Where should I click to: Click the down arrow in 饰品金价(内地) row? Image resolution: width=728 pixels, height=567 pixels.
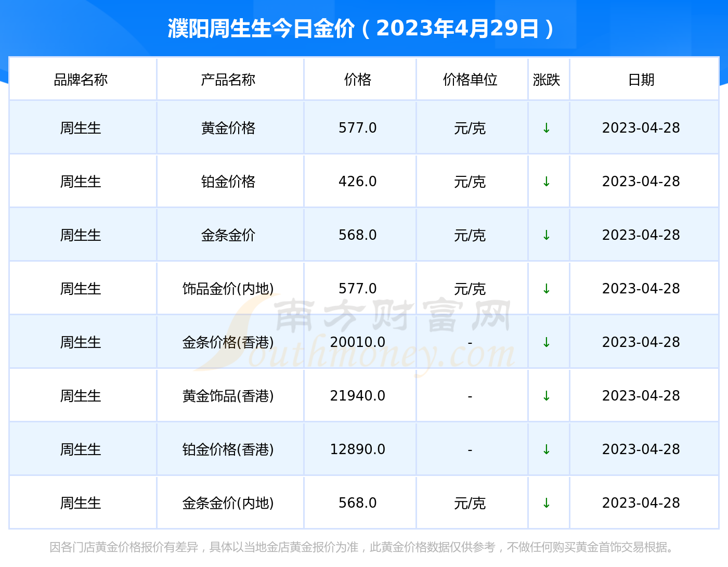pyautogui.click(x=546, y=289)
